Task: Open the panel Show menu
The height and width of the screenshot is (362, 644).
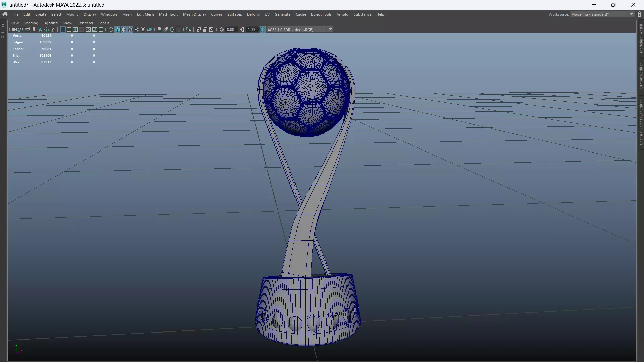Action: pyautogui.click(x=67, y=23)
